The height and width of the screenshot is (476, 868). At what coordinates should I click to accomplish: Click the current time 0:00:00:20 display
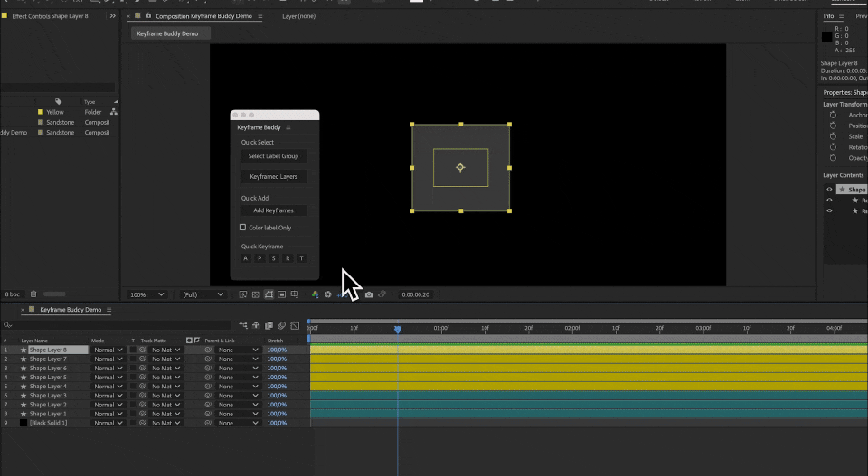415,294
